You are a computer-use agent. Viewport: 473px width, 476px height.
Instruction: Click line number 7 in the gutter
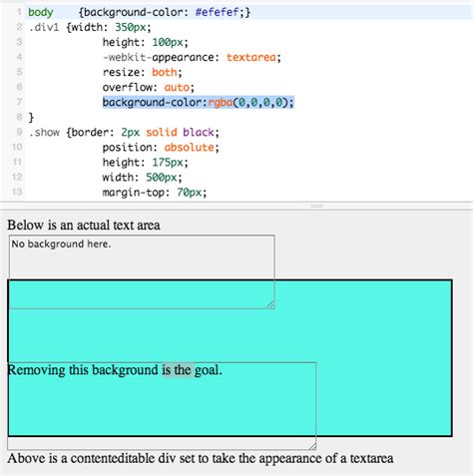[19, 102]
